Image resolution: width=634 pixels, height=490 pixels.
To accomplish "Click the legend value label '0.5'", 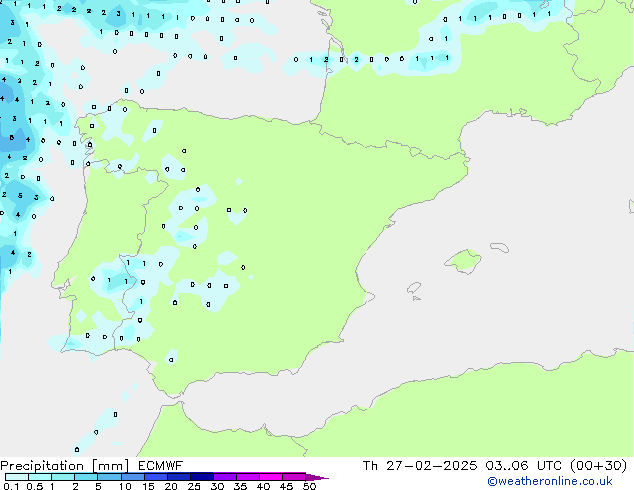I will click(34, 486).
